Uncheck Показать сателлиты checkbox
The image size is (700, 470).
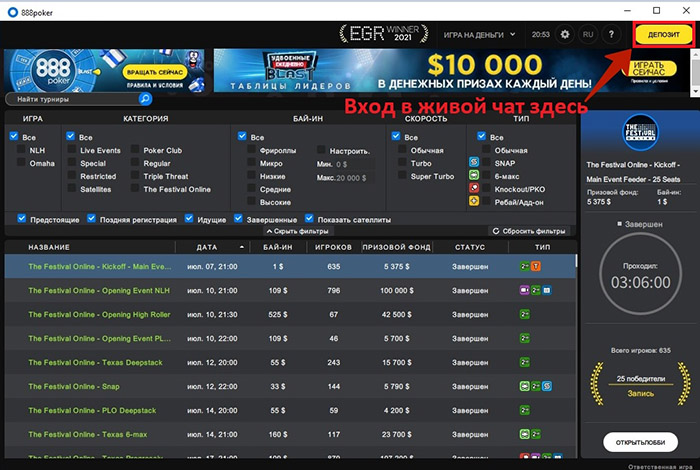309,218
